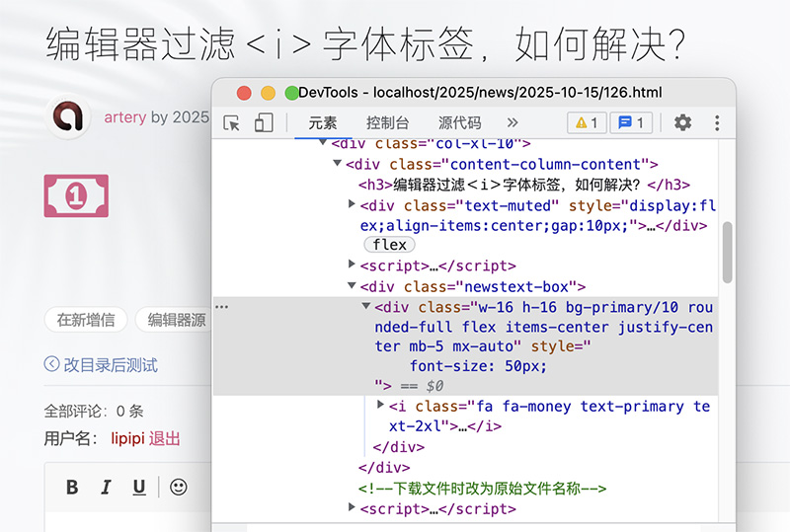
Task: Click the yellow warning count badge
Action: 587,123
